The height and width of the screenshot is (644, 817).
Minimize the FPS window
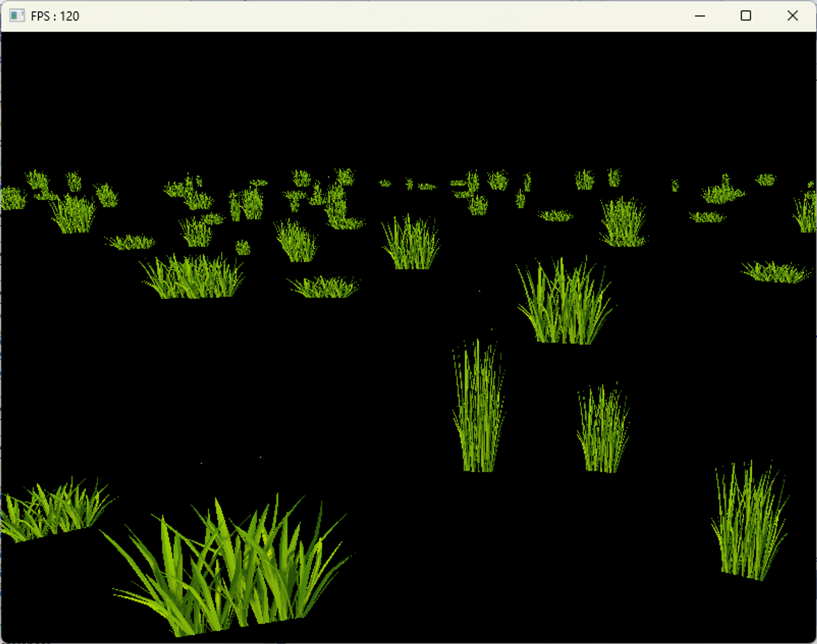tap(700, 16)
